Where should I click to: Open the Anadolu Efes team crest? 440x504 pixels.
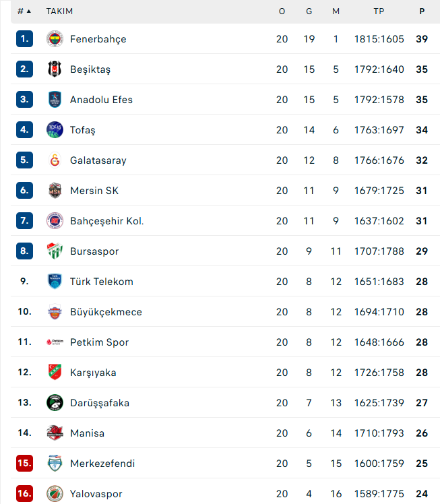tap(55, 99)
